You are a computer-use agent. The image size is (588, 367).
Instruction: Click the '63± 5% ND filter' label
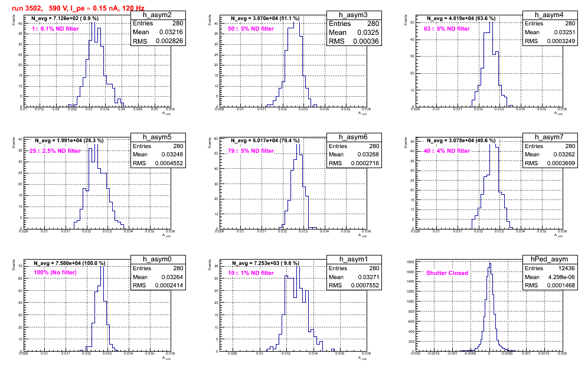coord(447,28)
